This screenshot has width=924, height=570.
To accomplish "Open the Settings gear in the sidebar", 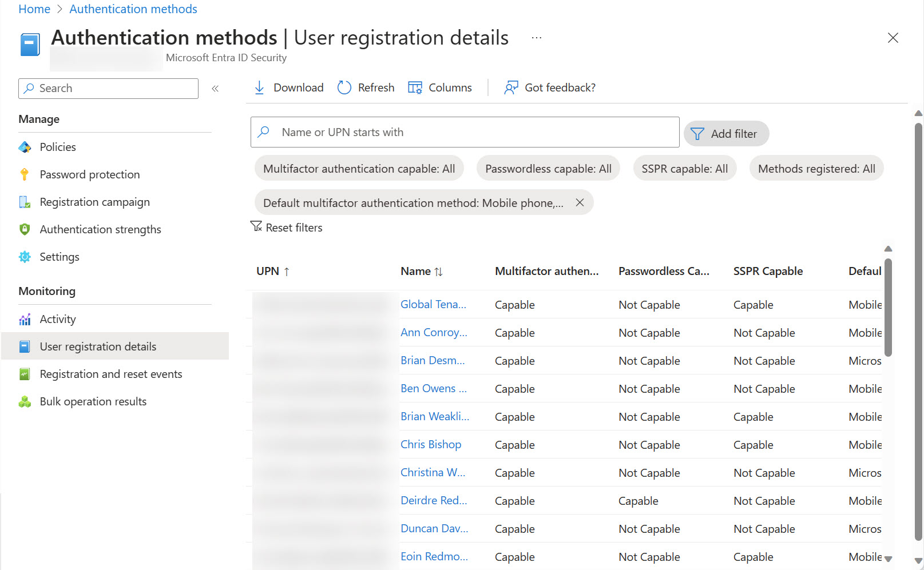I will [25, 257].
